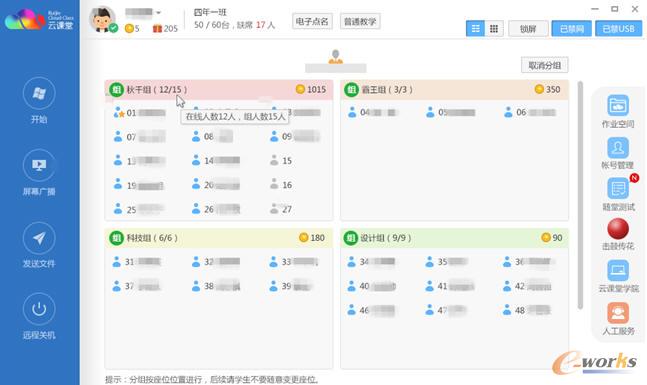Click the 设计组 (9/9) group header
The image size is (647, 385).
[454, 238]
